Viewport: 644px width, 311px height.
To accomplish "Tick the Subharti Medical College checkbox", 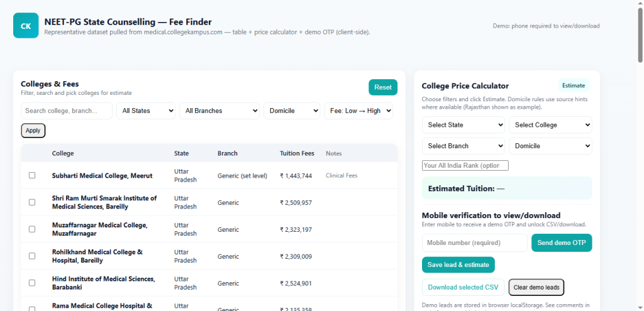I will coord(32,175).
